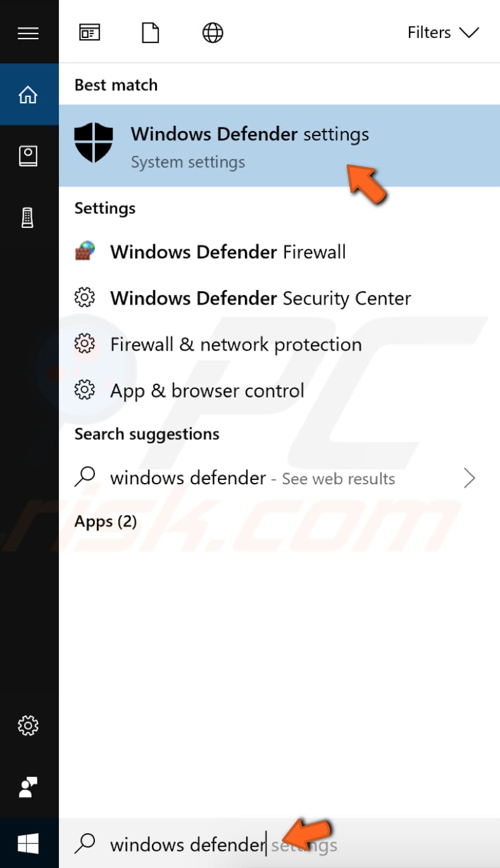
Task: Open the Web search filter globe icon
Action: coord(212,32)
